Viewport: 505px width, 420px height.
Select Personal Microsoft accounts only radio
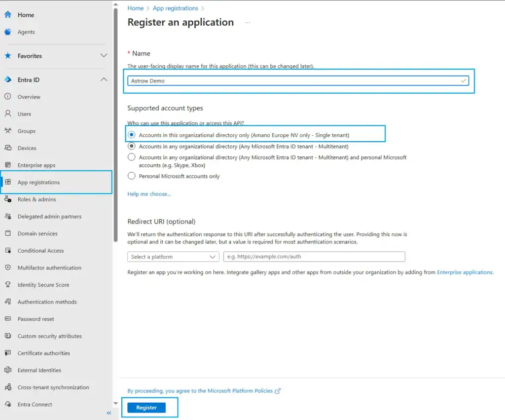coord(131,176)
